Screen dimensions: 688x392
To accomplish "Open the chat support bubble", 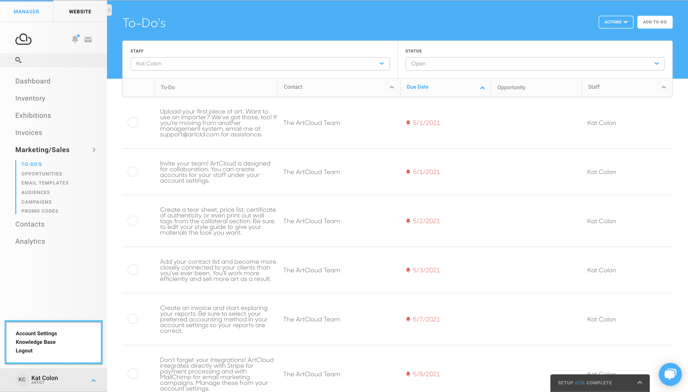I will tap(670, 374).
